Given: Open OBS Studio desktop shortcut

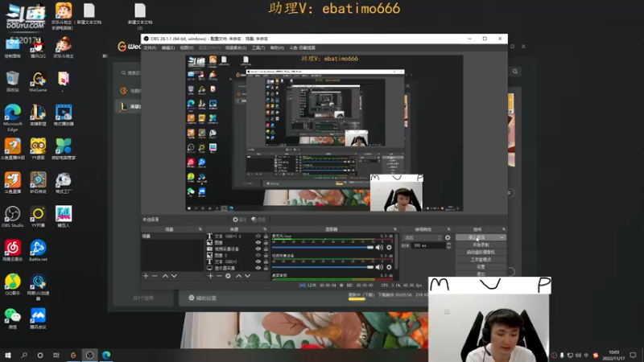Looking at the screenshot, I should pyautogui.click(x=13, y=216).
